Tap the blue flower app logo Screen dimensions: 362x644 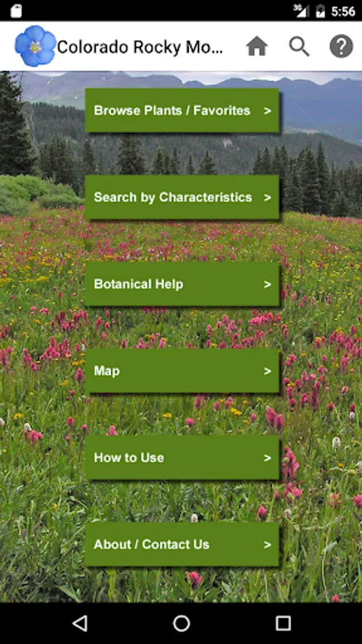click(x=35, y=46)
